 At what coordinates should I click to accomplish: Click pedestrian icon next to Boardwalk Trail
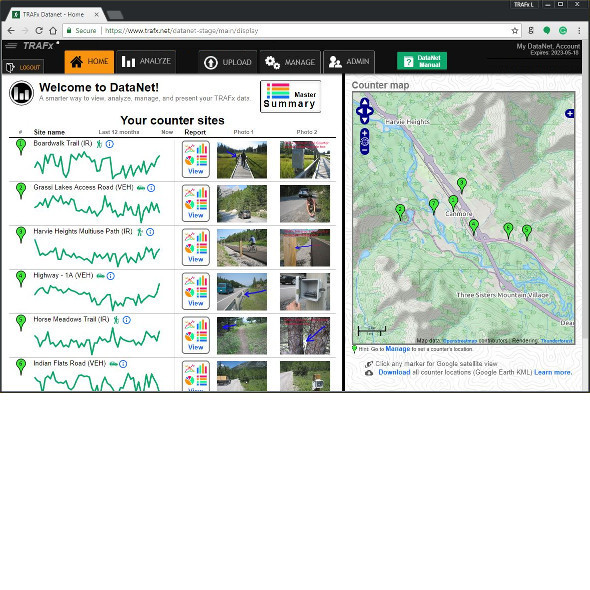pyautogui.click(x=99, y=144)
